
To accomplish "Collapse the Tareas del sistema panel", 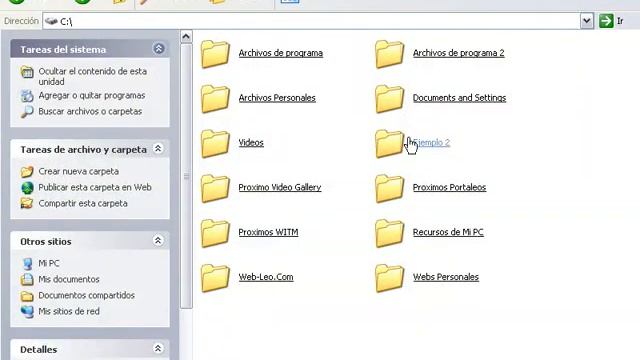I will 158,49.
